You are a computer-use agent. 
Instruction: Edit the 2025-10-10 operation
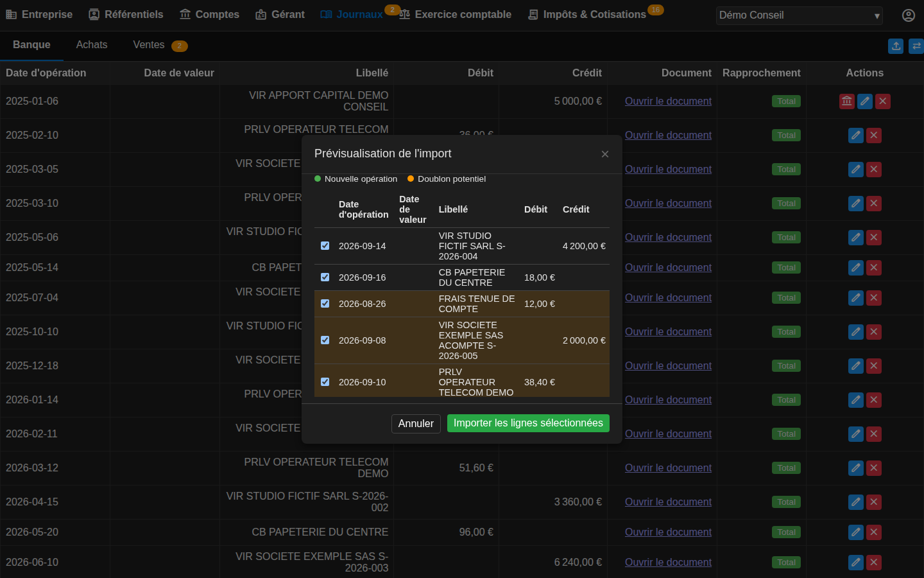856,332
